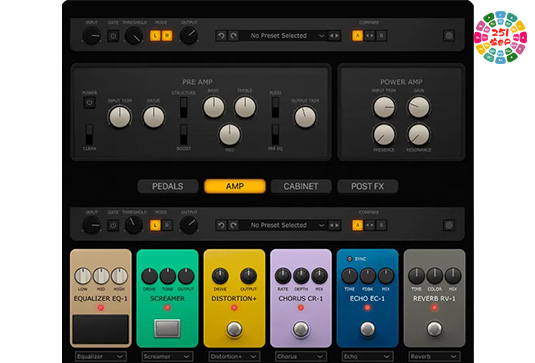Viewport: 535px width, 363px height.
Task: Click the Pre Amp power button
Action: [x=89, y=102]
